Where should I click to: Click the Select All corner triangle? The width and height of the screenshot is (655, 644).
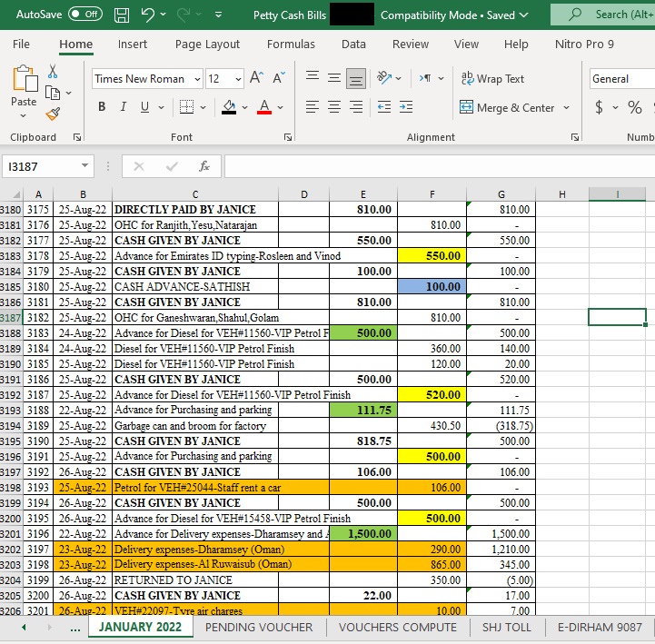16,194
